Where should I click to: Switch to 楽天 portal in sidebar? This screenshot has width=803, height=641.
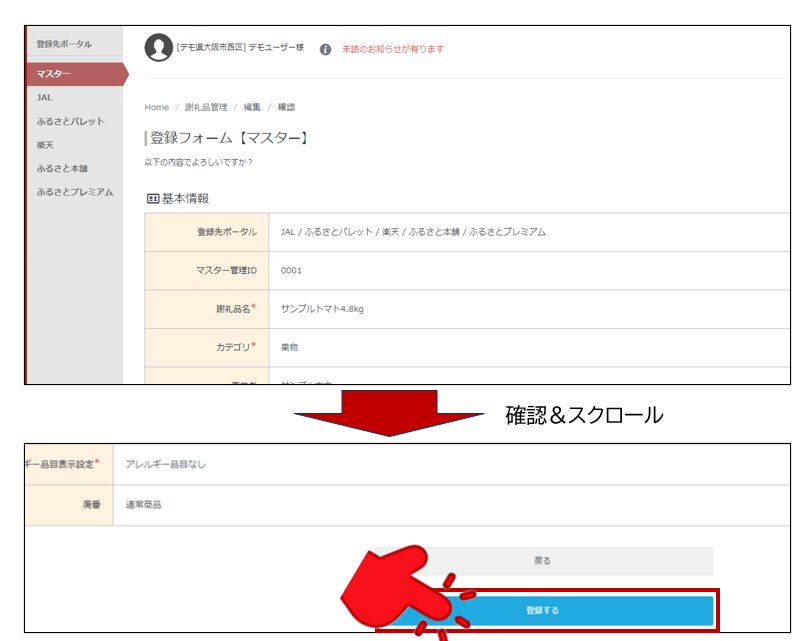click(x=45, y=145)
